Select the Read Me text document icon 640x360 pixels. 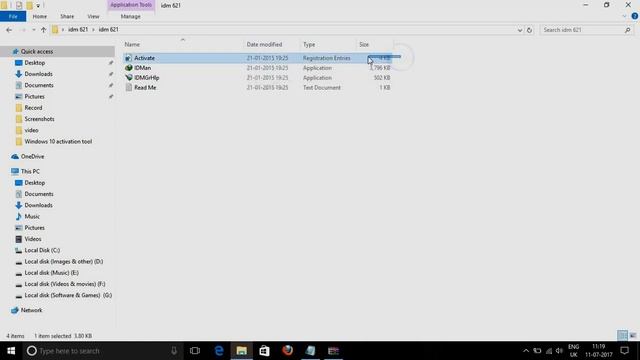tap(129, 87)
